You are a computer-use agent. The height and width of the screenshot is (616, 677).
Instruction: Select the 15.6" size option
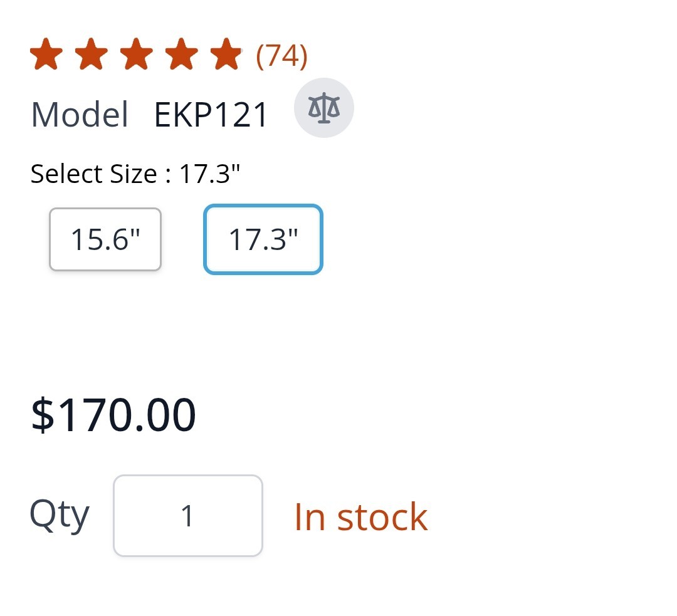pyautogui.click(x=105, y=239)
